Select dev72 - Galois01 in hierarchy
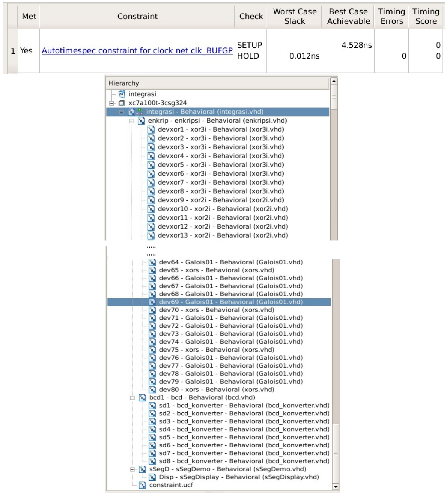 [231, 326]
